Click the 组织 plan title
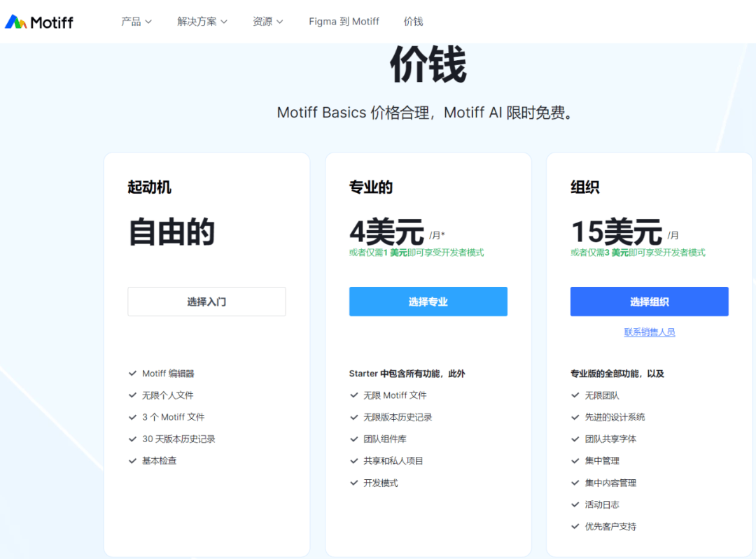Image resolution: width=756 pixels, height=559 pixels. [584, 187]
